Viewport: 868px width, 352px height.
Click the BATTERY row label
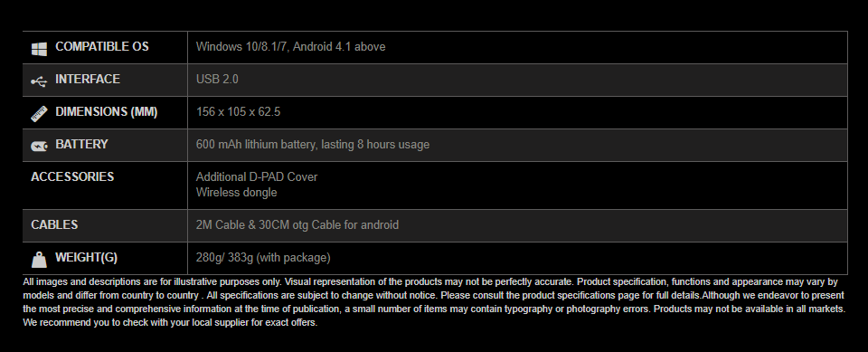[x=81, y=144]
